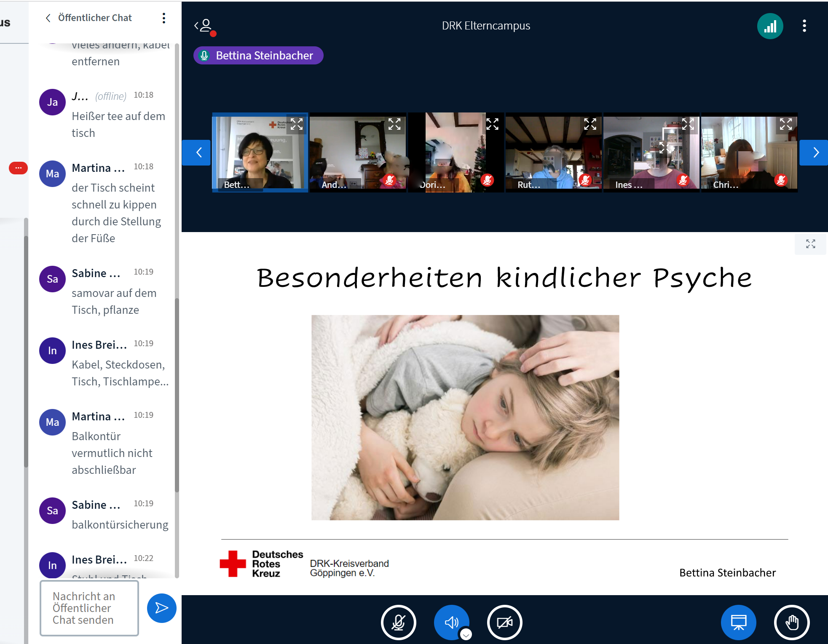Image resolution: width=828 pixels, height=644 pixels.
Task: Collapse the Öffentlicher Chat panel
Action: (x=48, y=18)
